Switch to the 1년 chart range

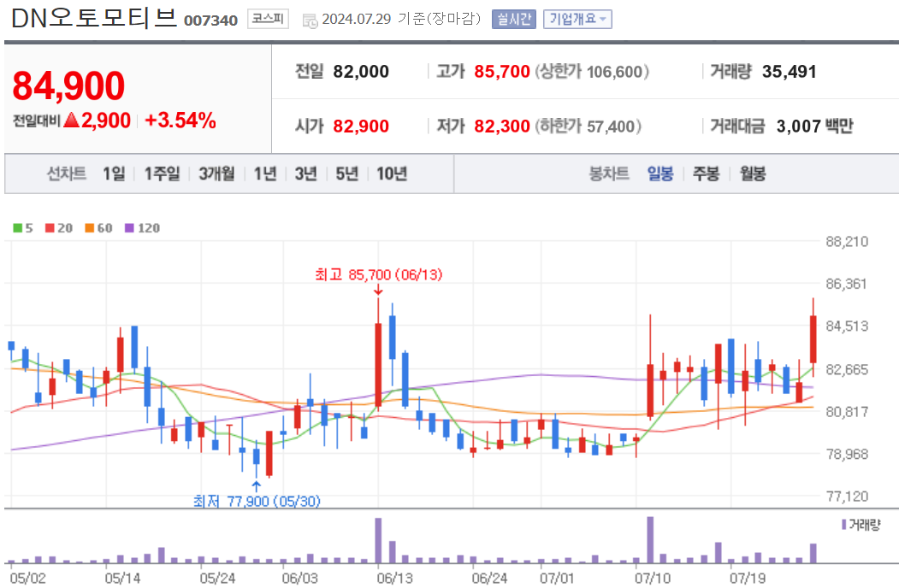click(265, 173)
